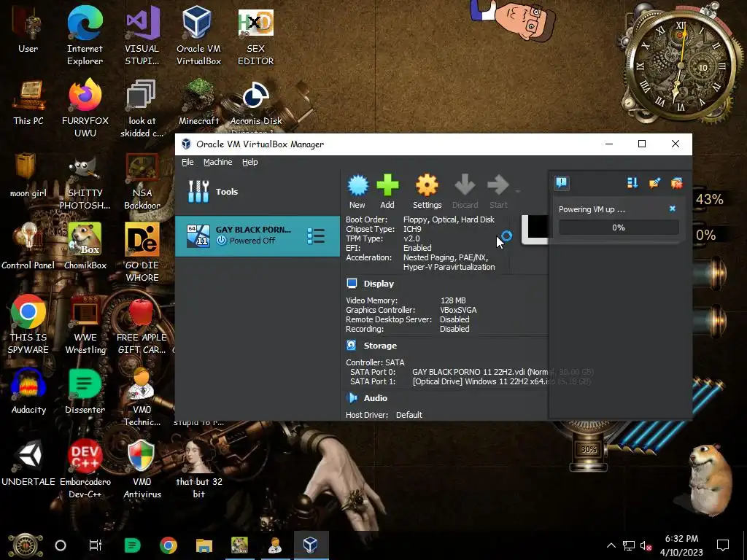Image resolution: width=747 pixels, height=560 pixels.
Task: Click the Control Panel desktop icon
Action: point(28,246)
